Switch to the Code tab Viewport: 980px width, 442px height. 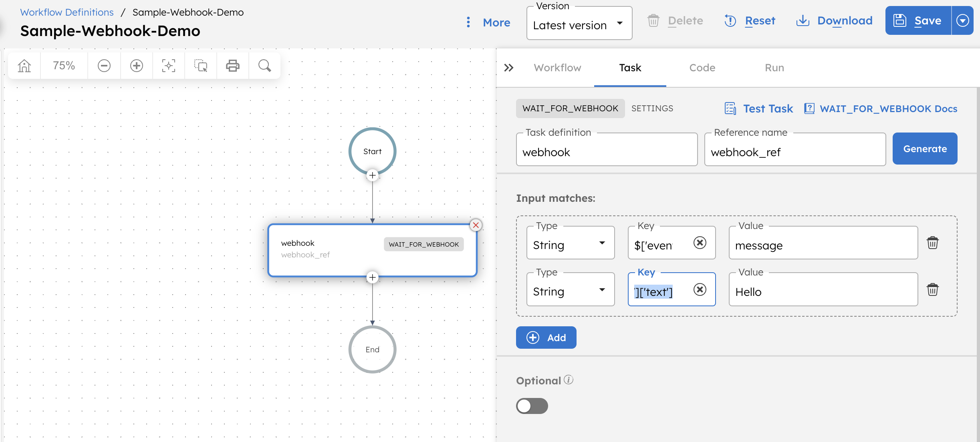pyautogui.click(x=701, y=68)
